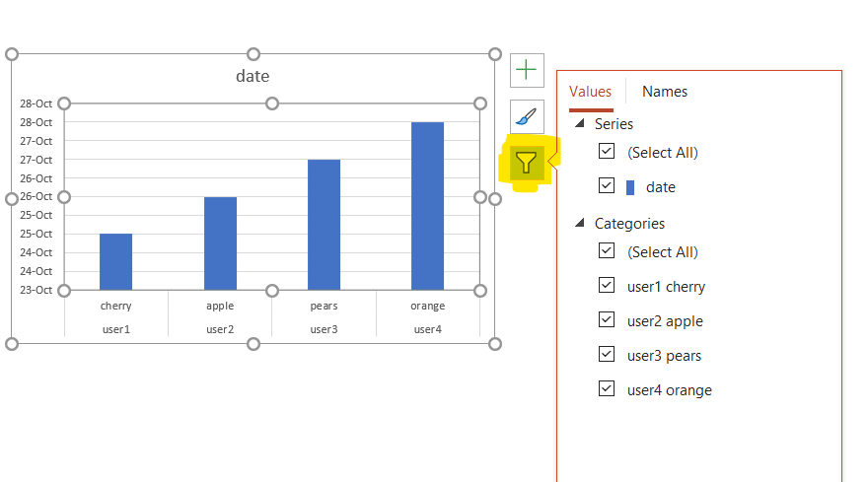Screen dimensions: 868x482
Task: Click the Categories heading text
Action: [629, 224]
